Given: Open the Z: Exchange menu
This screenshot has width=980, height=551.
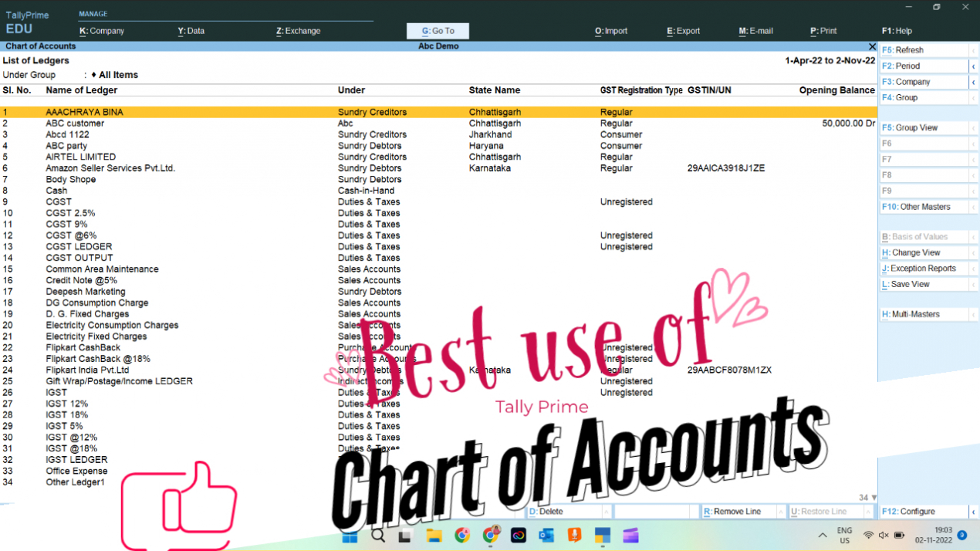Looking at the screenshot, I should click(x=299, y=31).
